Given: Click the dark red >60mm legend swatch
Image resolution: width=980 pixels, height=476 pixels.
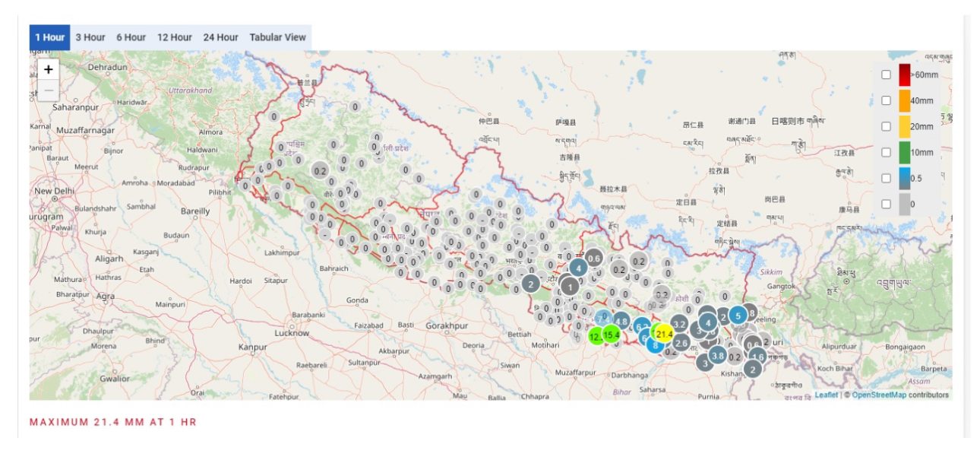Looking at the screenshot, I should (904, 75).
